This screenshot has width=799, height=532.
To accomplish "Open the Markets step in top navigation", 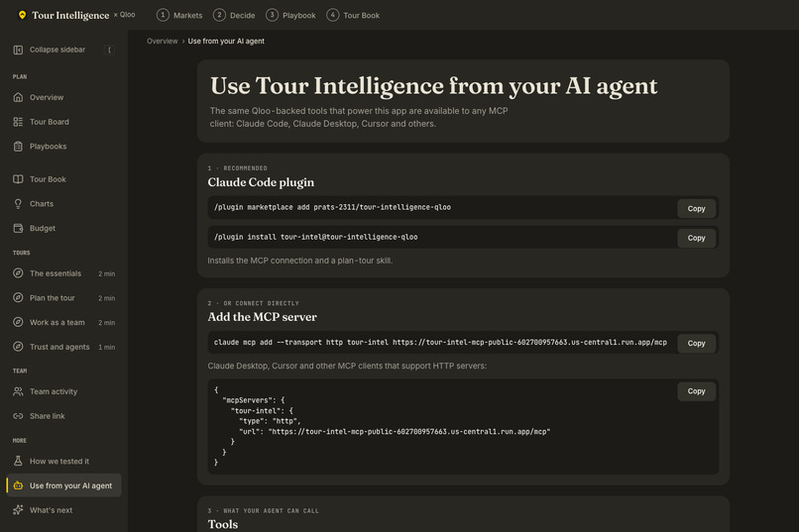I will [179, 15].
